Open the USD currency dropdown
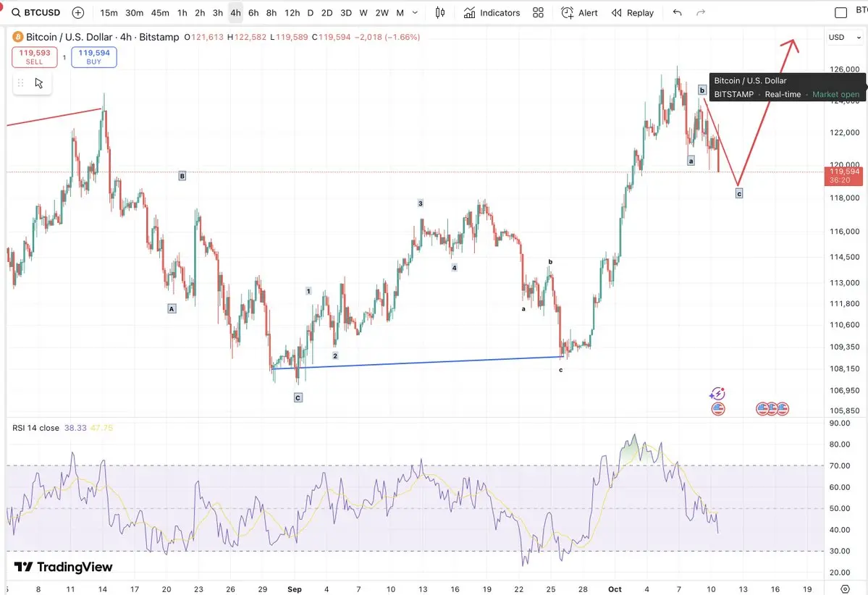Image resolution: width=868 pixels, height=595 pixels. point(845,37)
